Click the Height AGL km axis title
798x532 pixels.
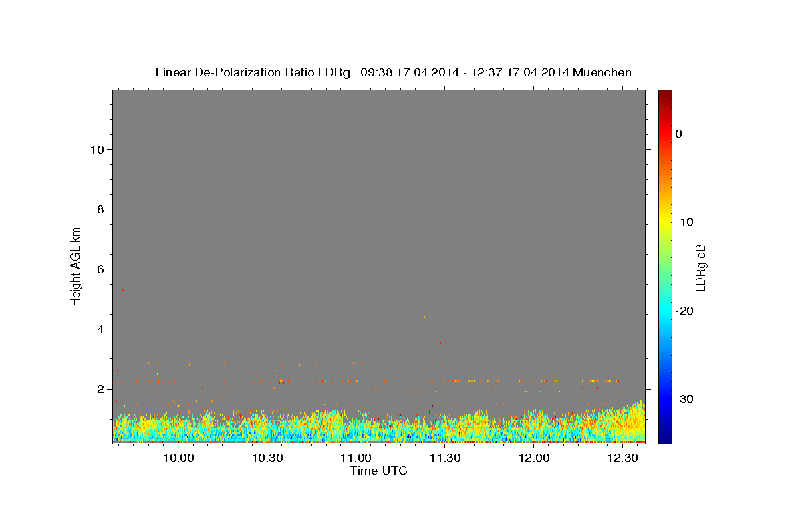pyautogui.click(x=76, y=266)
